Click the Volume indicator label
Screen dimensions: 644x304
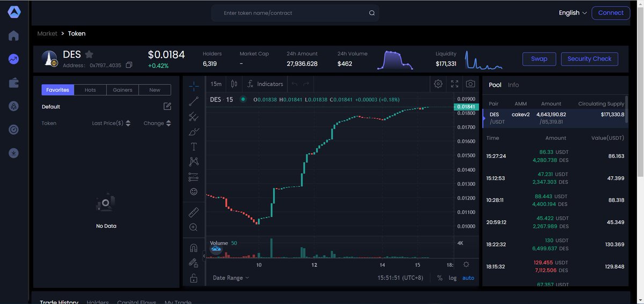[x=219, y=243]
